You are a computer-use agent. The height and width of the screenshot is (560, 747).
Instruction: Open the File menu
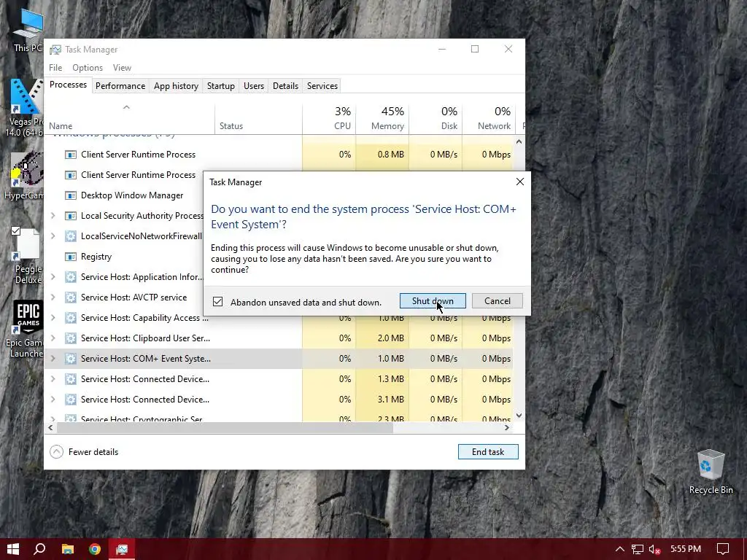pos(55,68)
